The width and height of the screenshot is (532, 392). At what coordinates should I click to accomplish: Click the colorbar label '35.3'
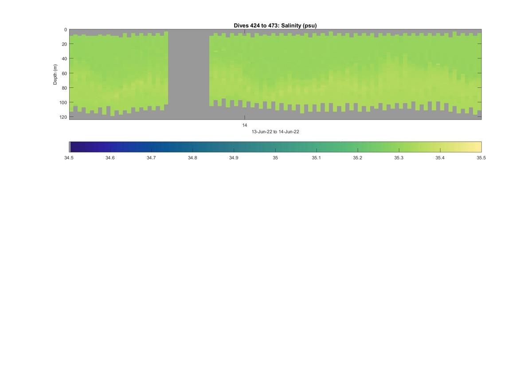point(399,158)
